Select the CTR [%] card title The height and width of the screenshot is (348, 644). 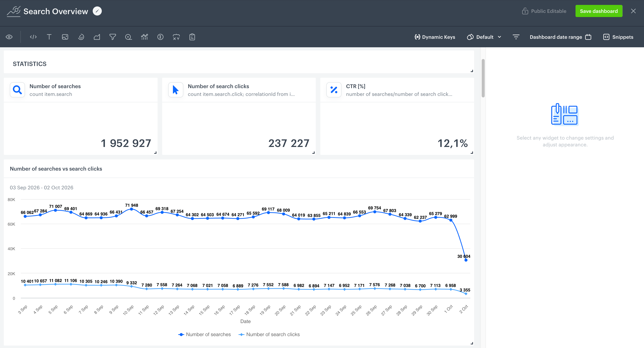click(355, 86)
